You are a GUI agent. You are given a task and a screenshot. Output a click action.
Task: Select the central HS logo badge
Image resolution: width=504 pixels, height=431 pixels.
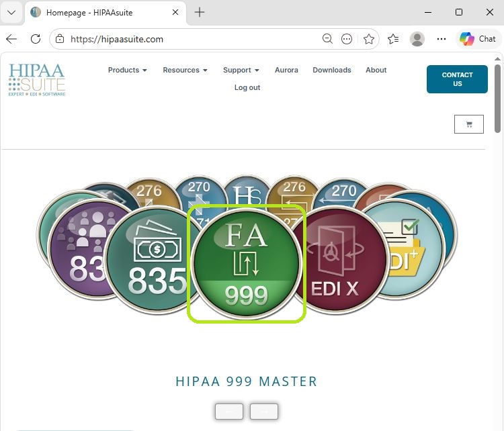pos(247,191)
